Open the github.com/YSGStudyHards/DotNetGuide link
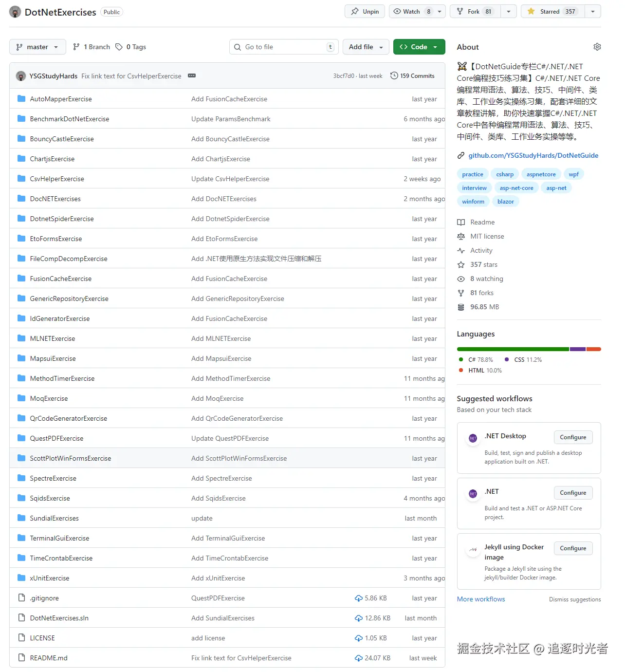This screenshot has width=625, height=672. click(533, 155)
